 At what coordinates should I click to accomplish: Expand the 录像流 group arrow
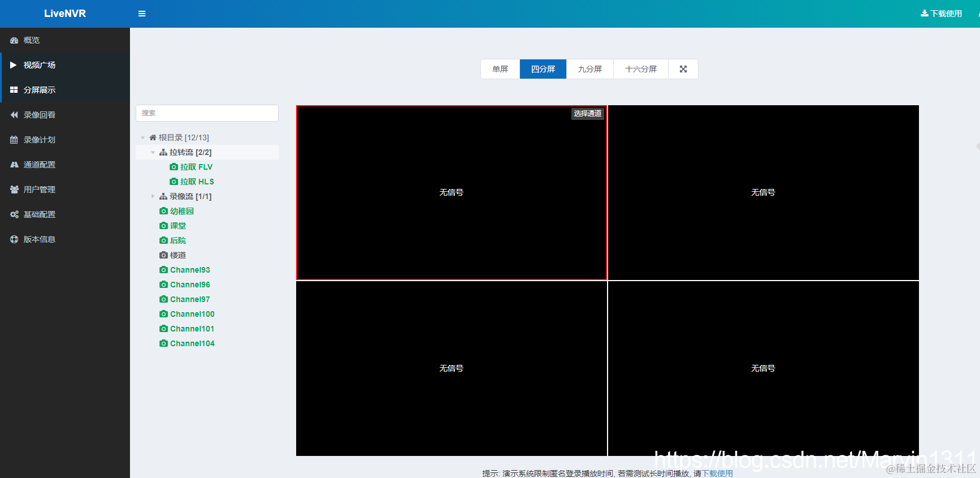[153, 196]
